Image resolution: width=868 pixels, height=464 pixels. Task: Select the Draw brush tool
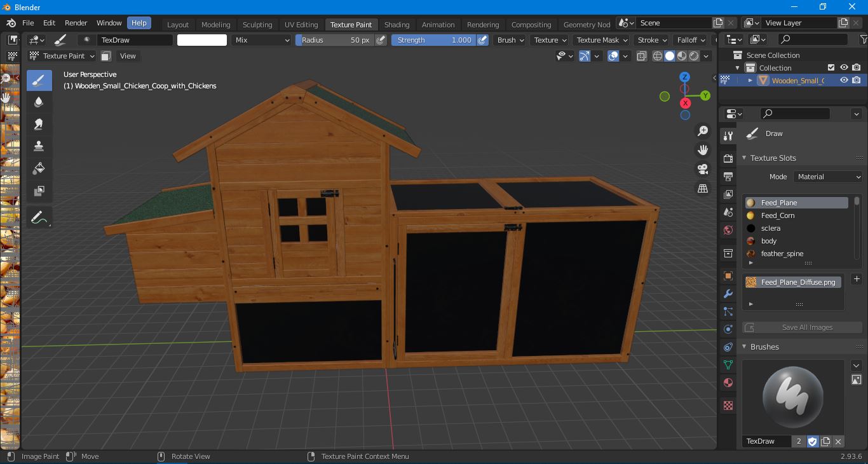(x=39, y=80)
